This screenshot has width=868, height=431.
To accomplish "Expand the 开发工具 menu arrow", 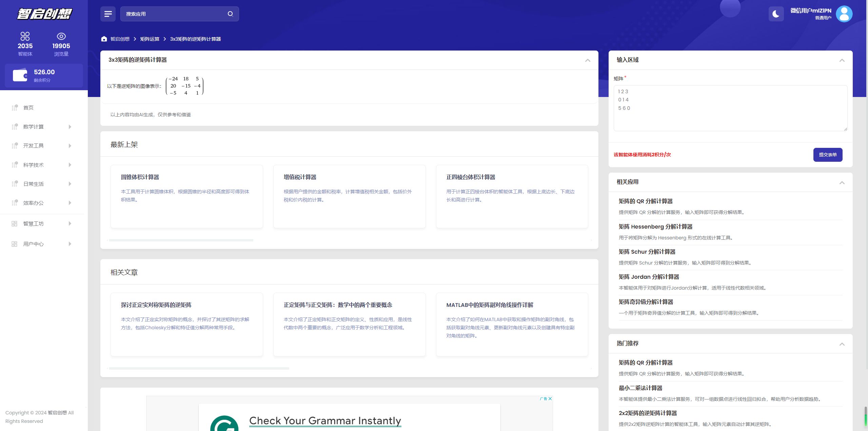I will [x=70, y=146].
